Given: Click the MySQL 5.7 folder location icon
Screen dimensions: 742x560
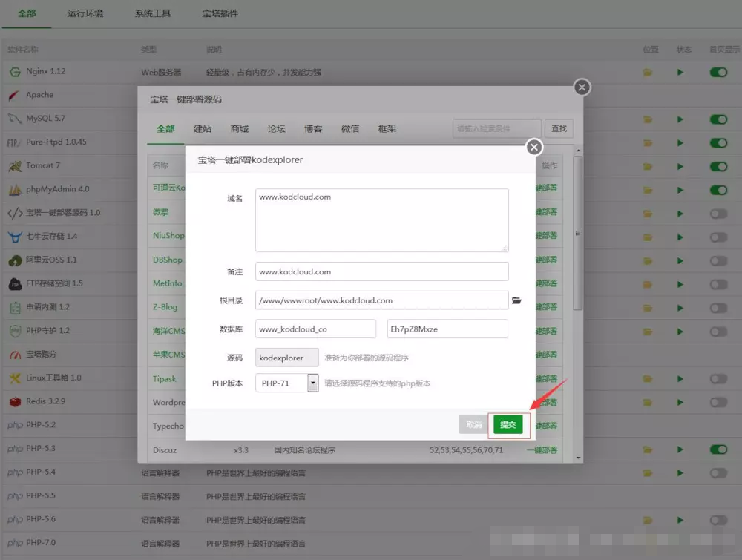Looking at the screenshot, I should point(647,119).
